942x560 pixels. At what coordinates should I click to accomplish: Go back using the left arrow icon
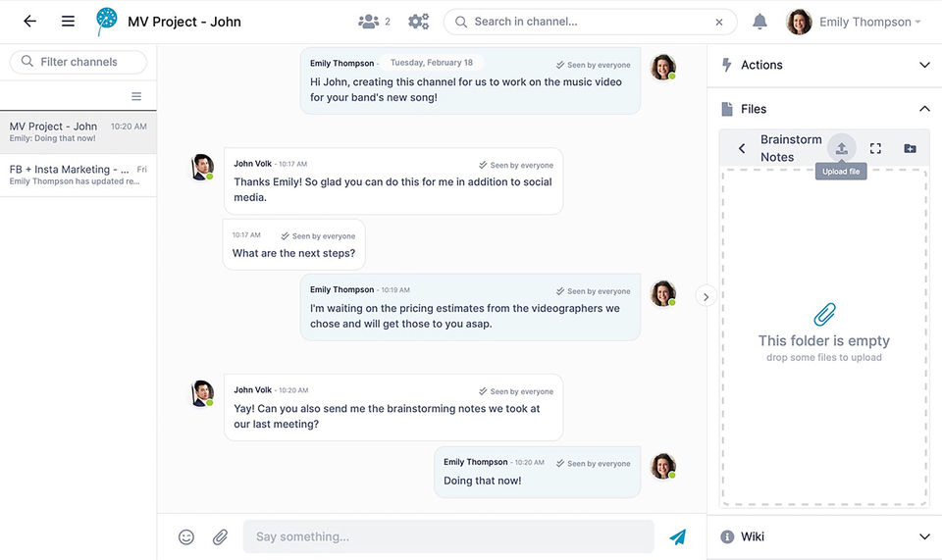point(29,22)
